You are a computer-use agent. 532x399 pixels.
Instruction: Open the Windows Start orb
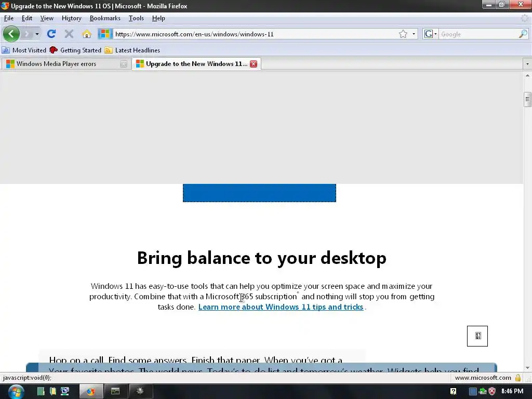click(16, 392)
